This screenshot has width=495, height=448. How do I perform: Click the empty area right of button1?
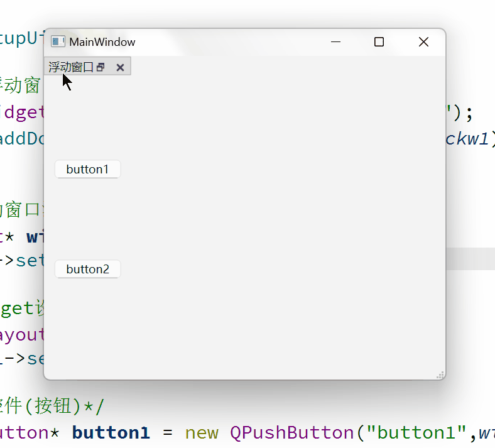point(276,170)
